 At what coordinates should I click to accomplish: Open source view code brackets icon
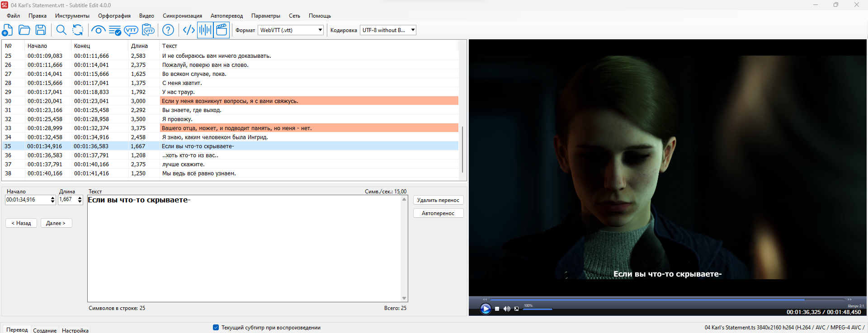(189, 30)
